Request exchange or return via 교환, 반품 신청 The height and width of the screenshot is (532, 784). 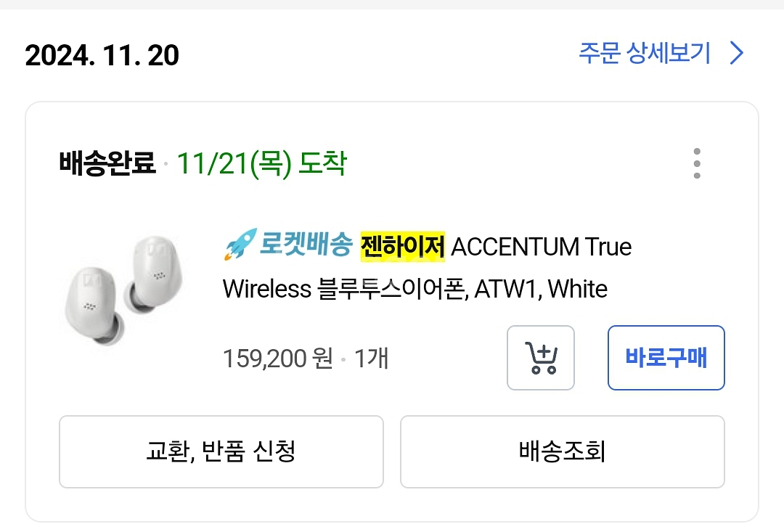[x=221, y=451]
